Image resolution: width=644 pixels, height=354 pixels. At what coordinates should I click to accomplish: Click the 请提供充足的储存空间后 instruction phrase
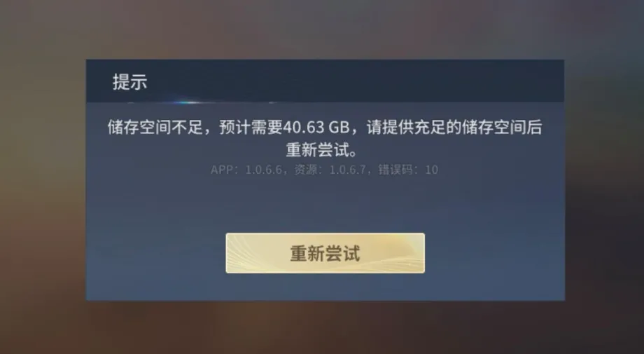454,127
